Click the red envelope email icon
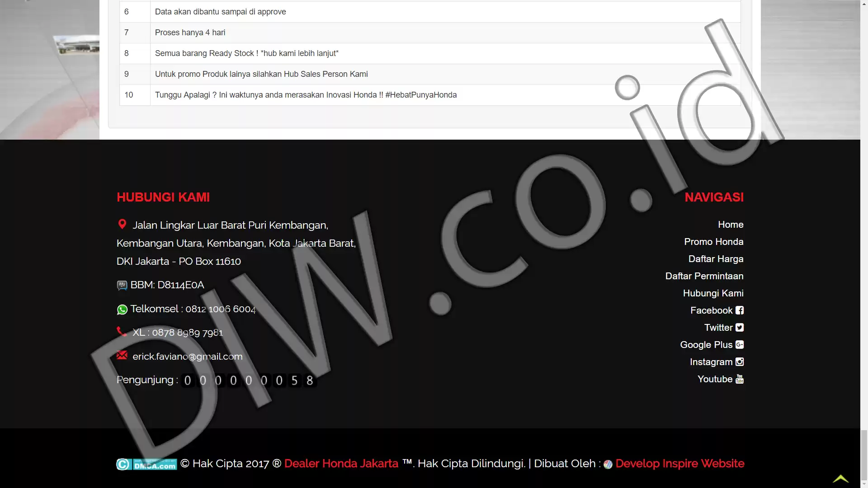868x488 pixels. tap(122, 355)
